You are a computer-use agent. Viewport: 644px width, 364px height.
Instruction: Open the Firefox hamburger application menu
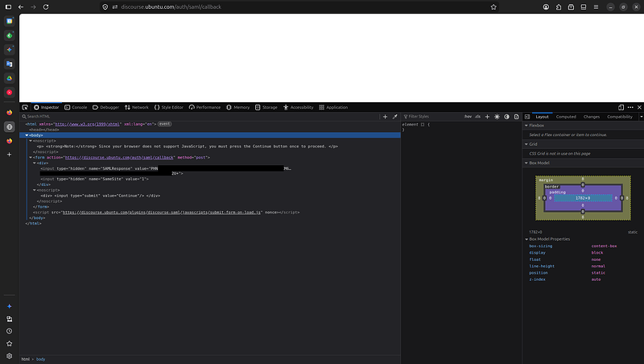tap(596, 7)
